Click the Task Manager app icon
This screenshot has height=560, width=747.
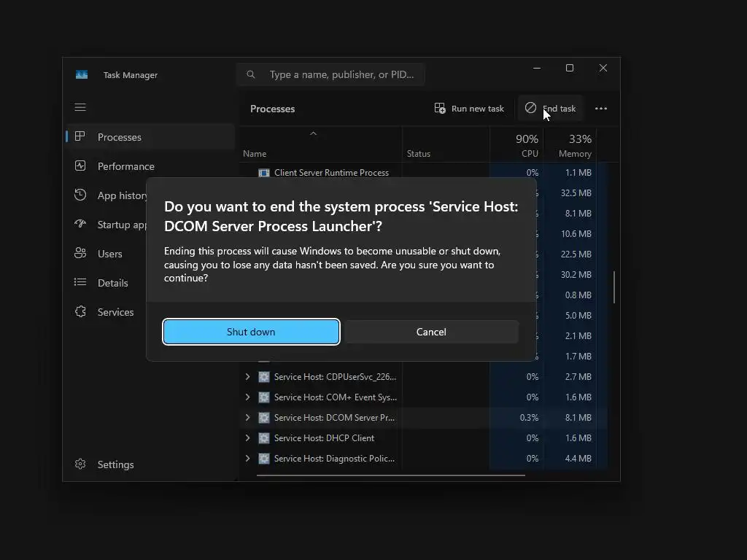[82, 75]
